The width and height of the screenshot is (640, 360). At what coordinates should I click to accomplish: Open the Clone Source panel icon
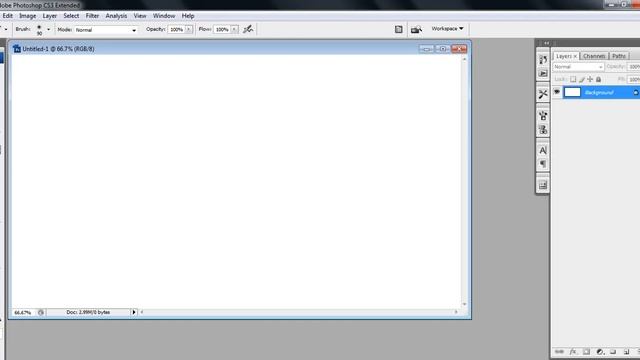(542, 130)
